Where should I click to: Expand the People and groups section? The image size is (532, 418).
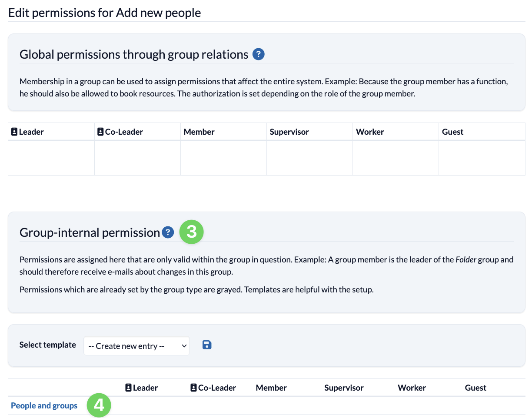tap(44, 405)
